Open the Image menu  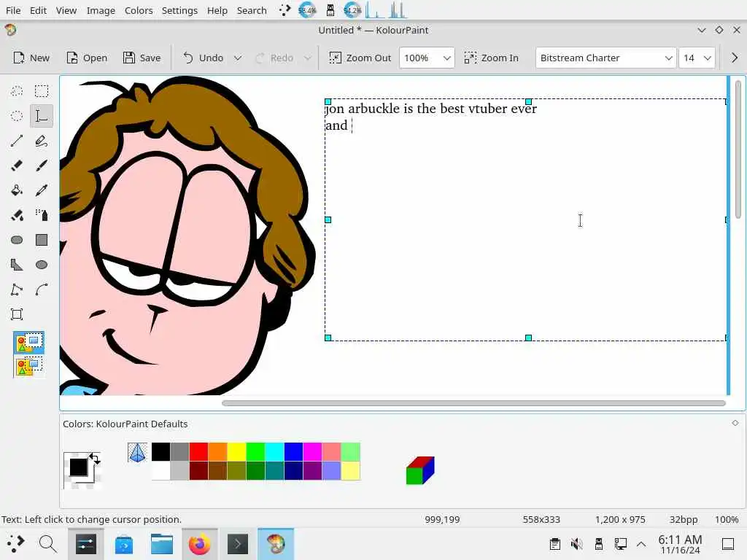tap(101, 10)
